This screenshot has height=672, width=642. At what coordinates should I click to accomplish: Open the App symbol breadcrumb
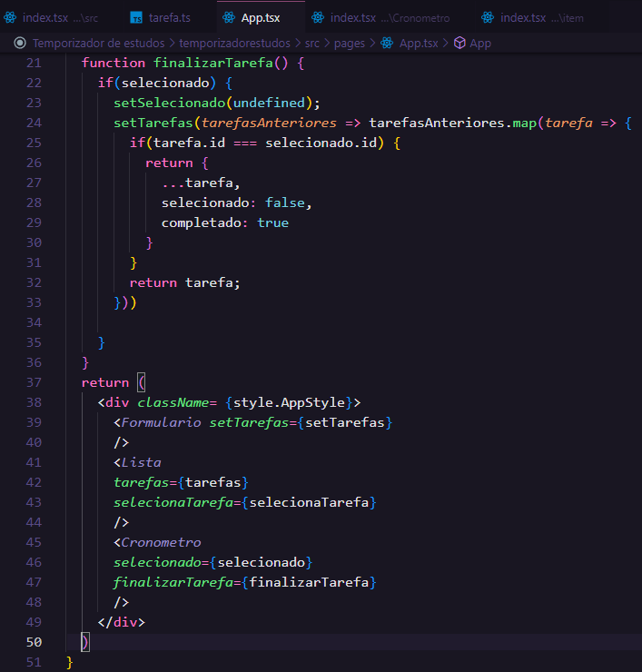pos(480,44)
